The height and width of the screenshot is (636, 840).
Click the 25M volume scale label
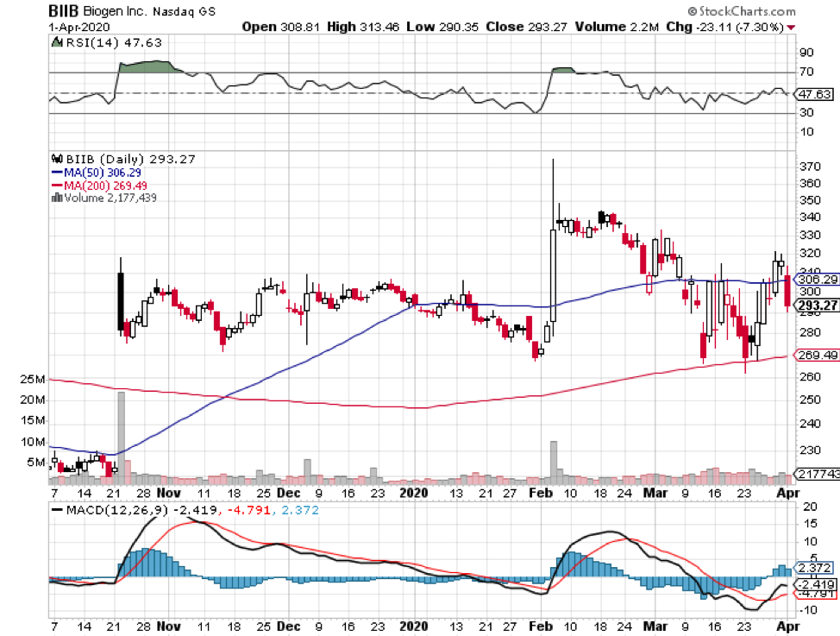coord(33,379)
